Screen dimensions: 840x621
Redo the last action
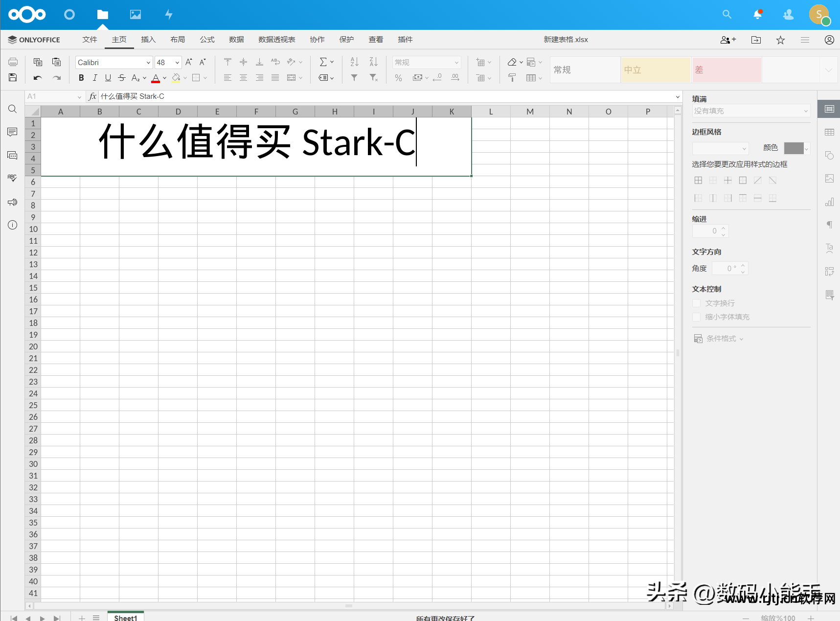(57, 78)
